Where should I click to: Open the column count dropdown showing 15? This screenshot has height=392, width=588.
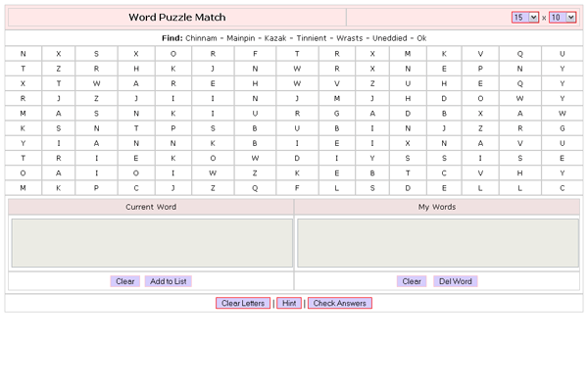pos(525,18)
